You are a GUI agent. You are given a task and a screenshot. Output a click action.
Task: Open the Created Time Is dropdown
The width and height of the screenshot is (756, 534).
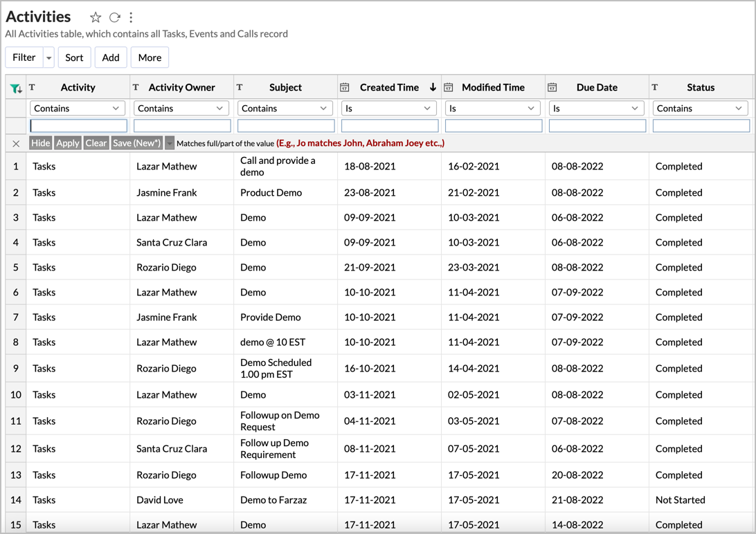(x=388, y=109)
